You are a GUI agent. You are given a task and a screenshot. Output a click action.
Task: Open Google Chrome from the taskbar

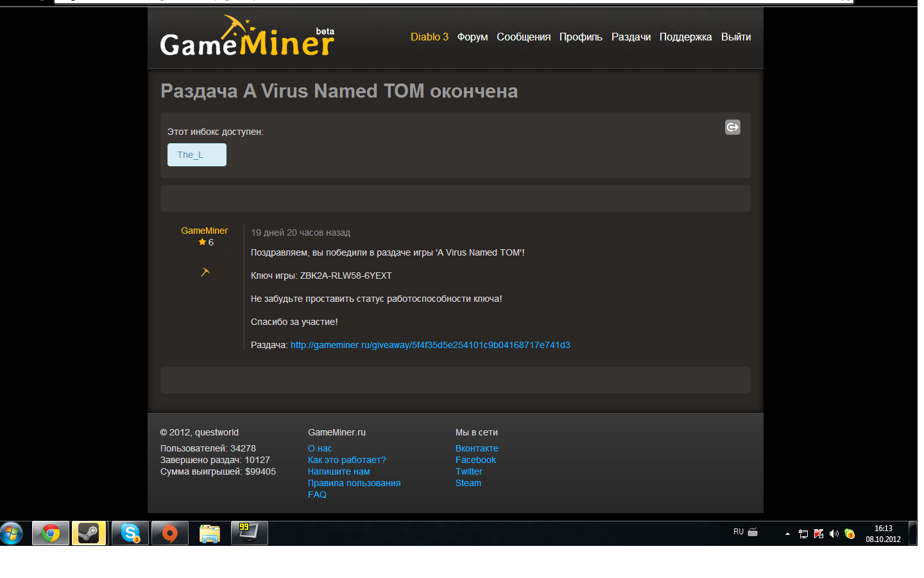click(x=51, y=533)
